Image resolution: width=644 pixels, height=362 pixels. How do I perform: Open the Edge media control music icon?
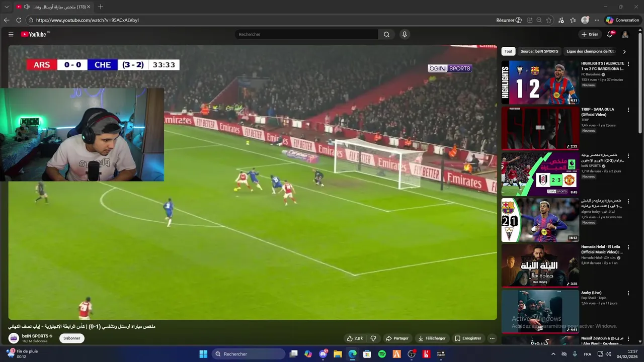561,20
